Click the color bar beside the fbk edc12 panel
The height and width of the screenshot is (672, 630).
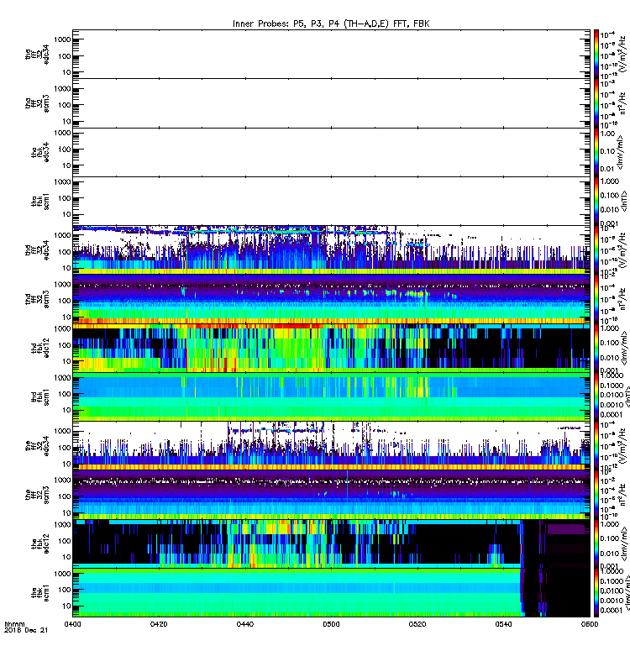click(596, 543)
